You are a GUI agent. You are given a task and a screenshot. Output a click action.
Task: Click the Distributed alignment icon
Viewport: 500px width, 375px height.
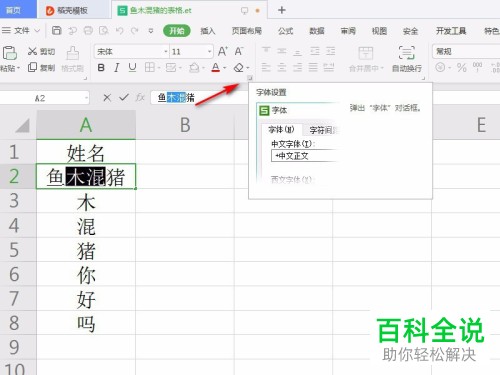pyautogui.click(x=329, y=68)
